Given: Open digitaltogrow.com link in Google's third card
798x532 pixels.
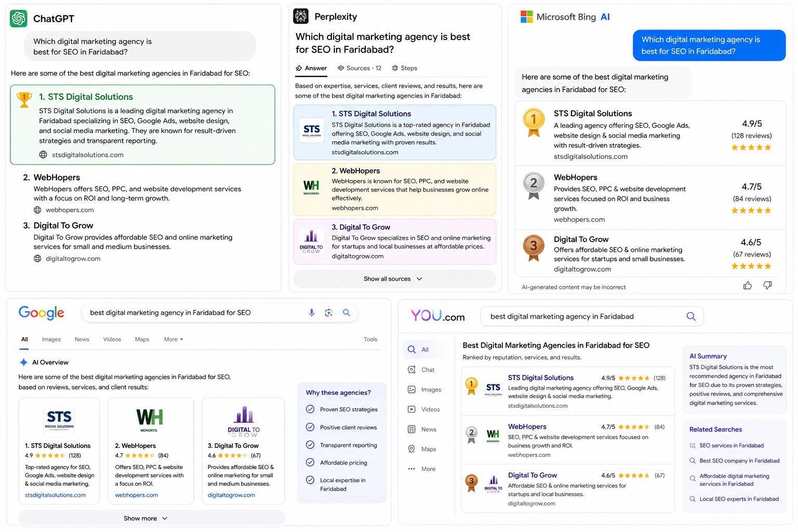Looking at the screenshot, I should pos(231,495).
